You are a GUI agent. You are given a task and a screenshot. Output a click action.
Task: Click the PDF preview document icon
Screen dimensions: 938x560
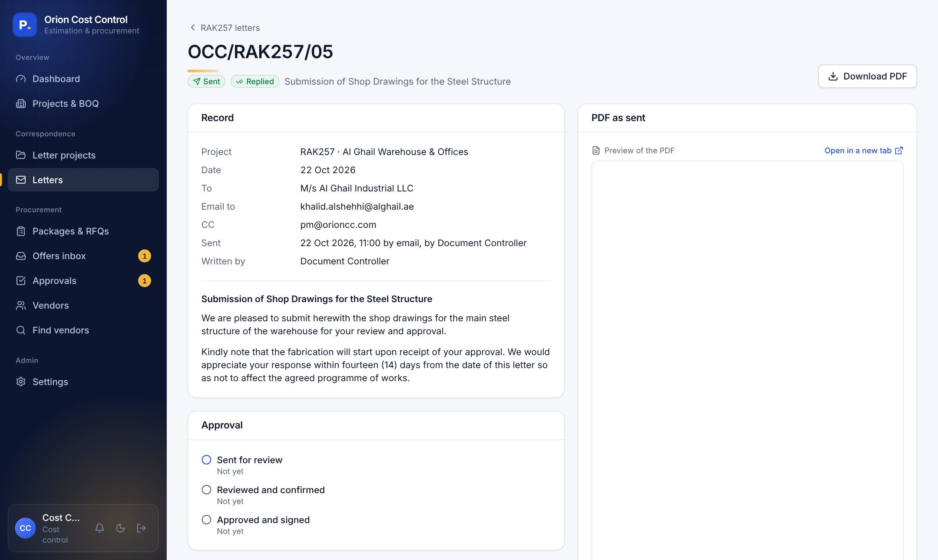(596, 150)
